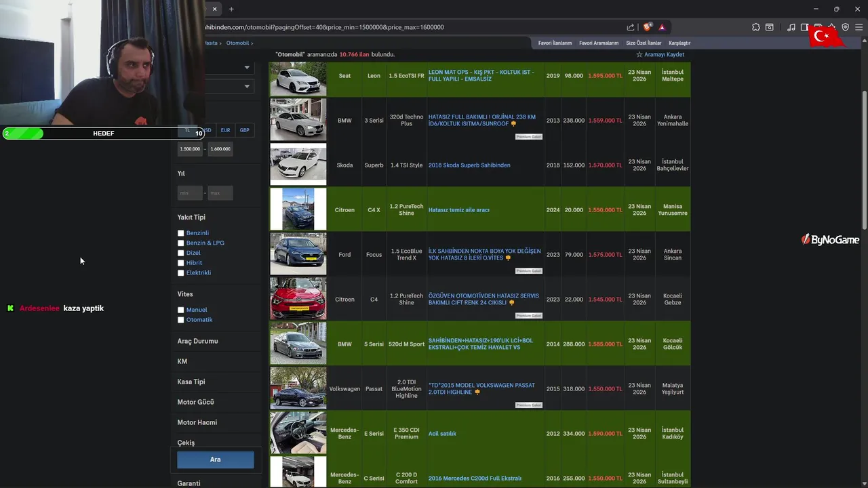
Task: Check the Benzin & LPG checkbox
Action: tap(181, 243)
